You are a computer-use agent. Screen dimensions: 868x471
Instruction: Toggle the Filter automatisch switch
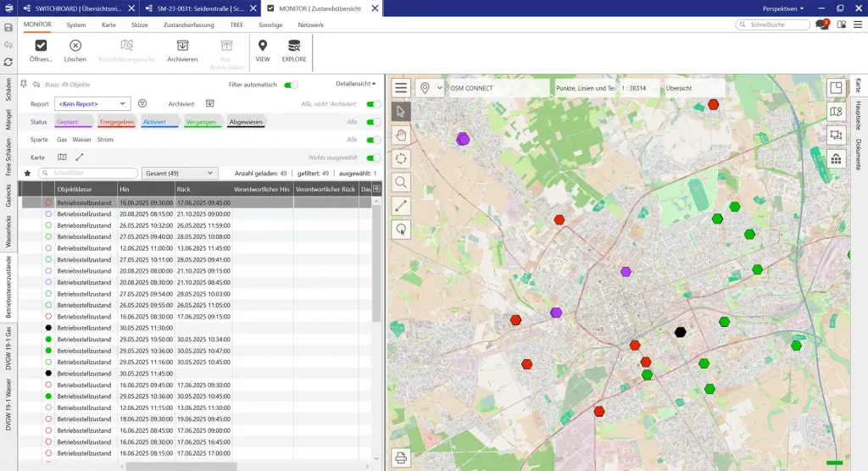291,85
